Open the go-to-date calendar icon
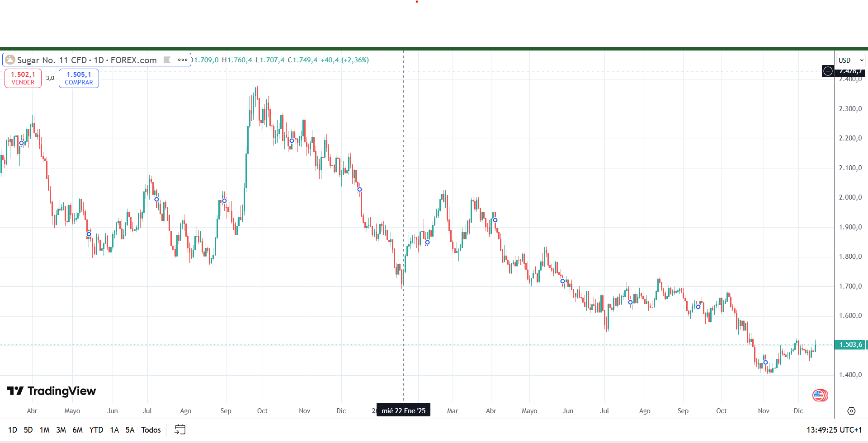This screenshot has width=868, height=443. pos(180,429)
